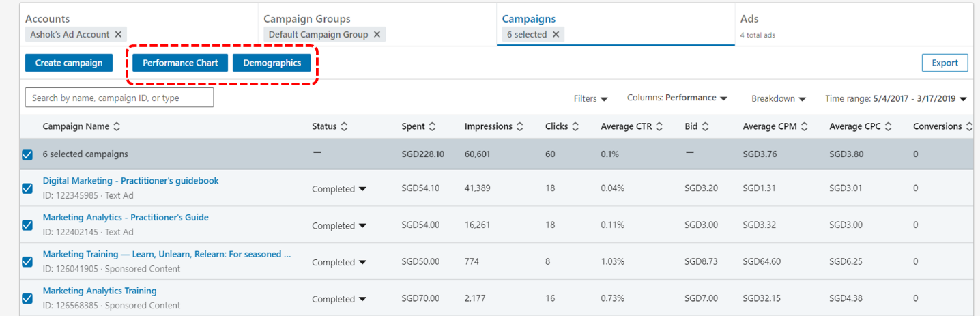980x316 pixels.
Task: Sort by Conversions column arrows
Action: point(968,126)
